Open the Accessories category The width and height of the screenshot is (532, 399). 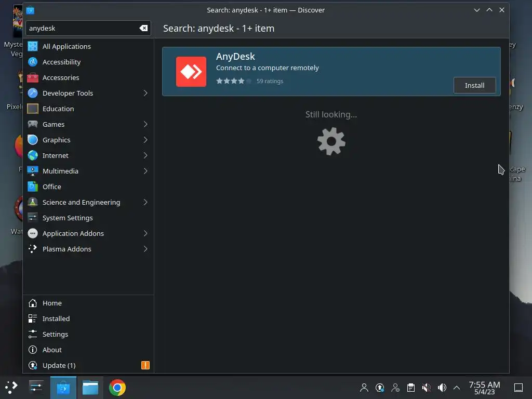point(88,77)
